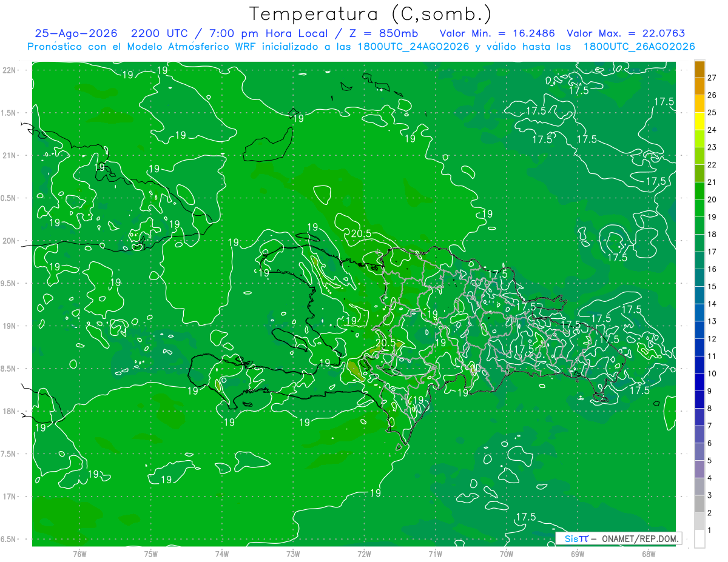The image size is (728, 562).
Task: Click the '17N' latitude axis label
Action: point(8,497)
